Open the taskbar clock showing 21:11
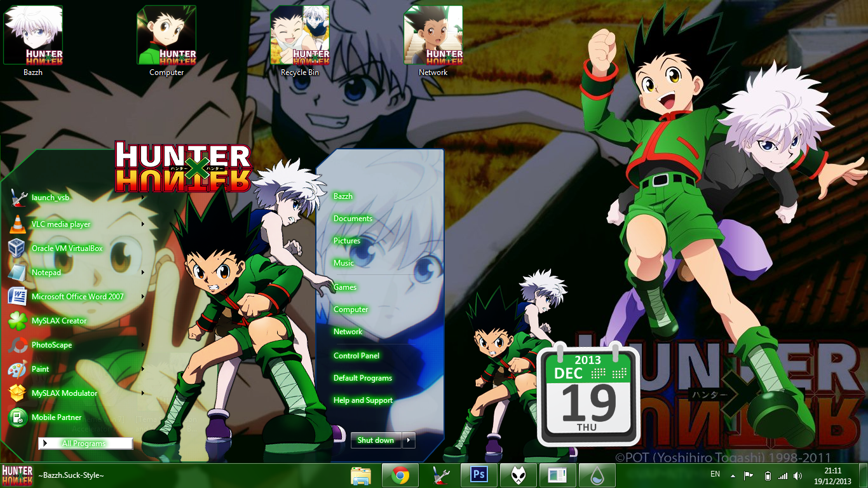 832,476
